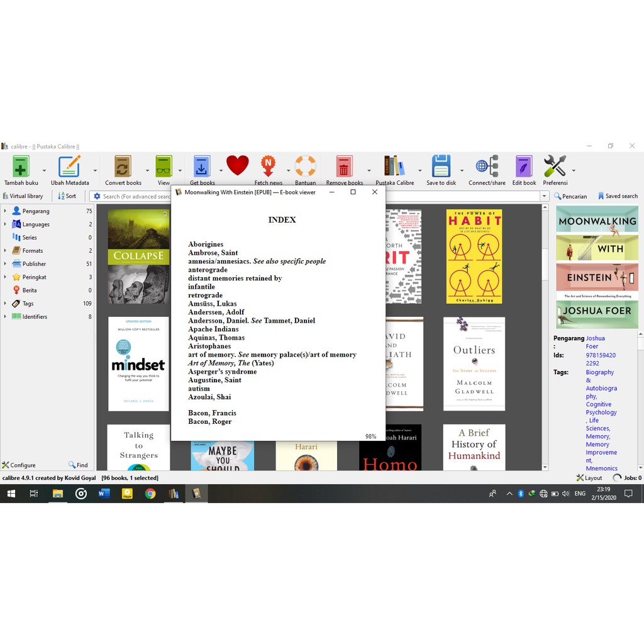Select the Identifiers category

click(x=35, y=316)
